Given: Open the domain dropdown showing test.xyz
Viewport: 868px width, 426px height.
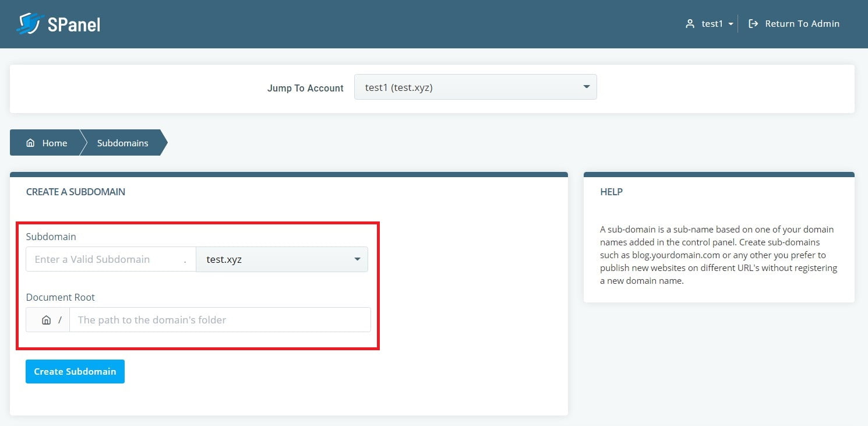Looking at the screenshot, I should pos(282,259).
